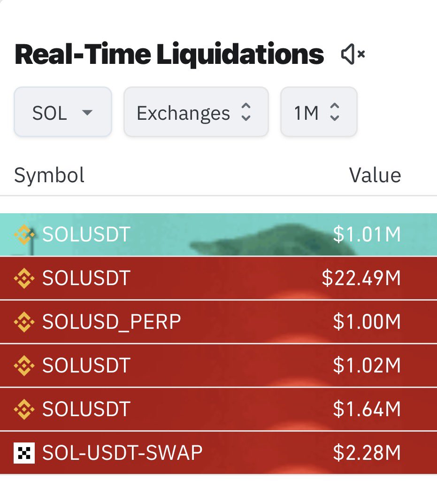Click the SOL dropdown caret arrow
The height and width of the screenshot is (504, 437).
[x=87, y=113]
